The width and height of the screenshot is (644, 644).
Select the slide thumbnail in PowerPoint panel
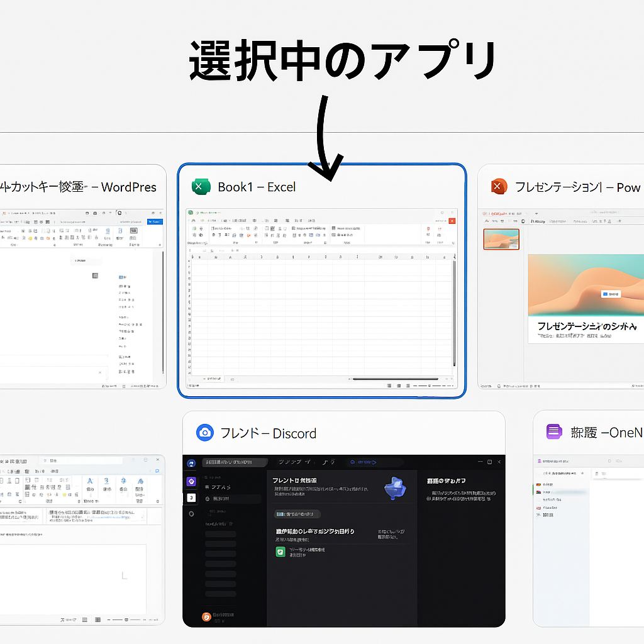click(x=501, y=240)
